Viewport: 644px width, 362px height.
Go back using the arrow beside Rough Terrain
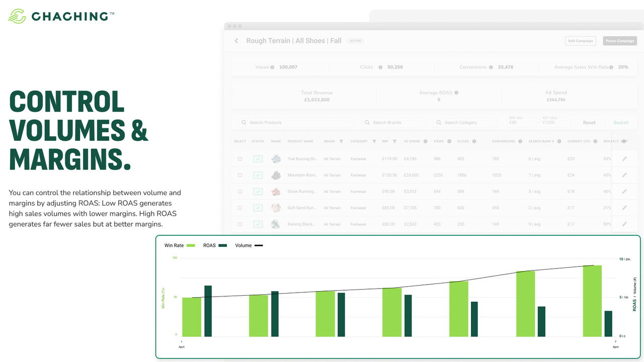[236, 41]
